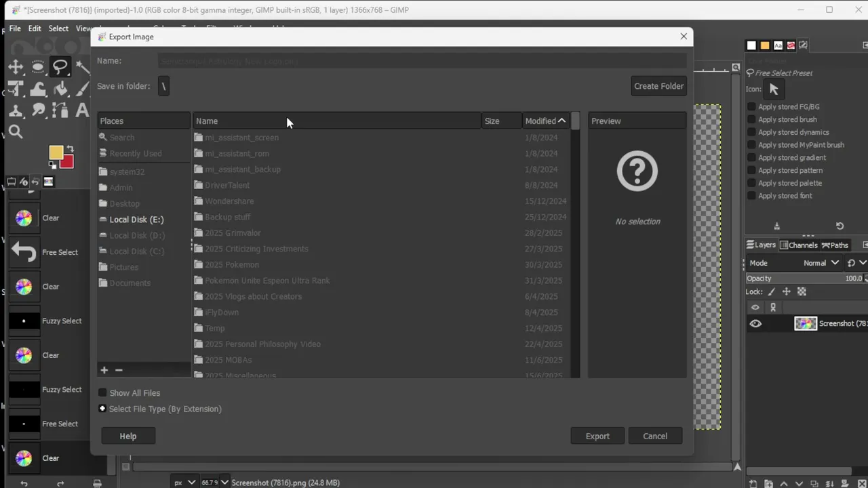868x488 pixels.
Task: Click the root folder path button
Action: (163, 86)
